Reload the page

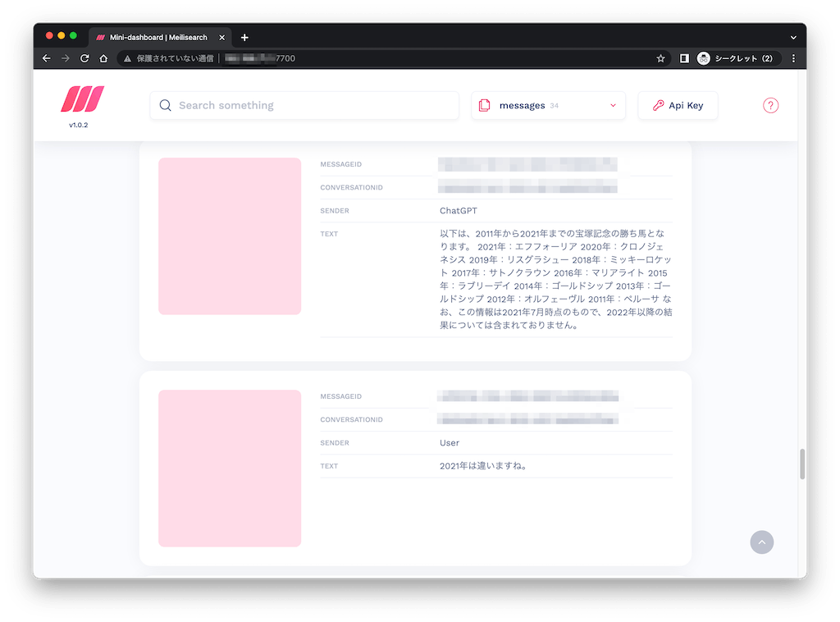(x=84, y=58)
